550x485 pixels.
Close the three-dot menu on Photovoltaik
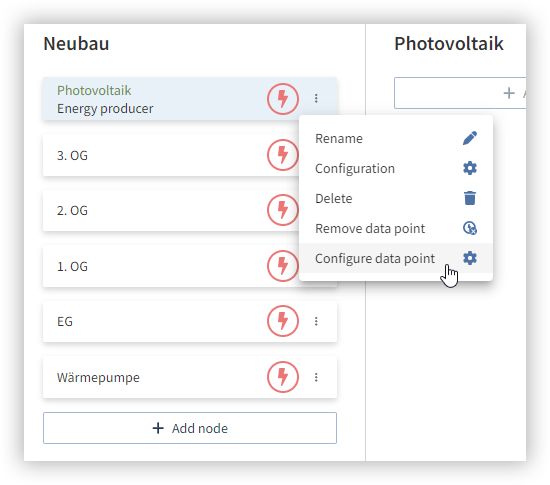click(x=316, y=98)
